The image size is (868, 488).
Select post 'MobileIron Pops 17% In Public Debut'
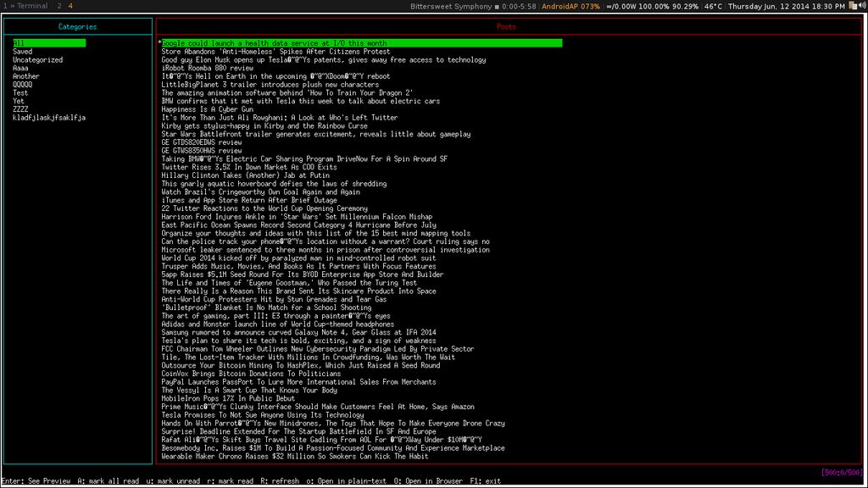click(x=228, y=399)
